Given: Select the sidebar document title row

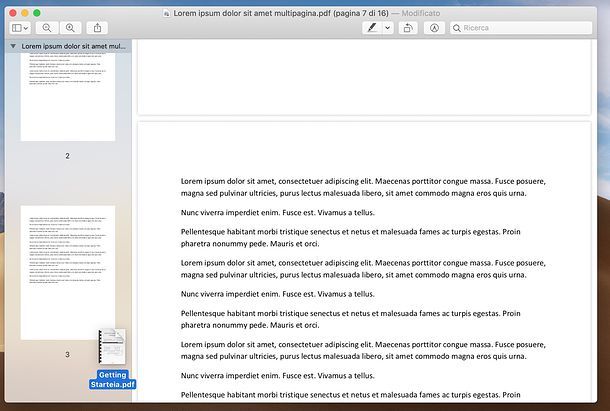Looking at the screenshot, I should (x=68, y=46).
